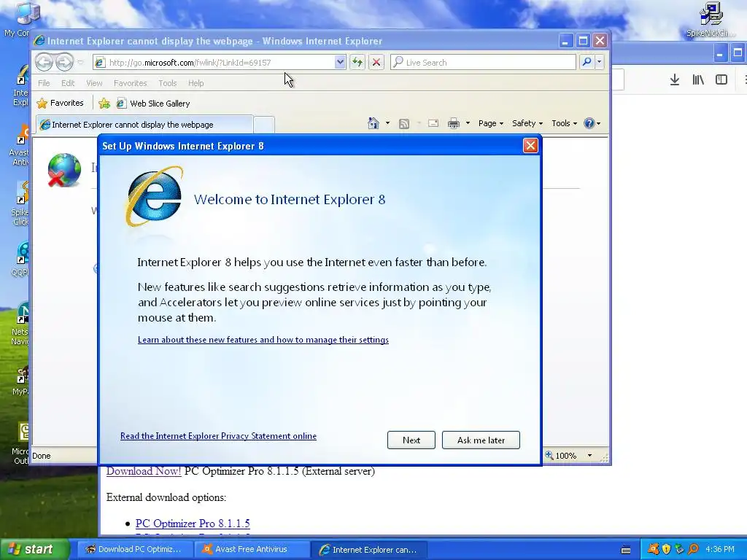Click the IE Forward navigation arrow

(64, 62)
